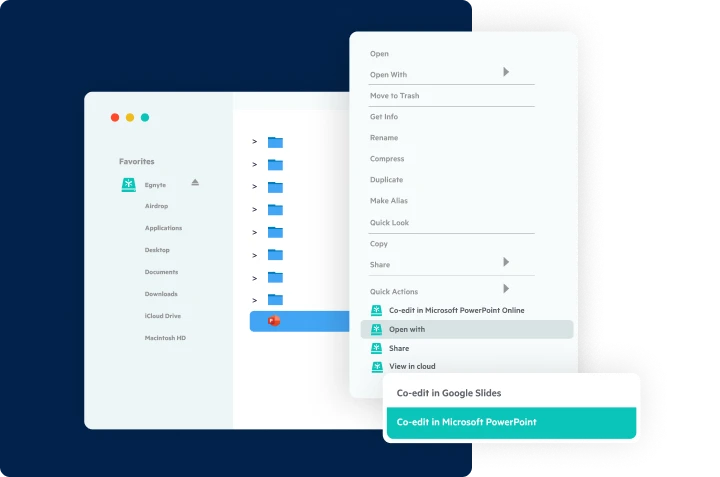This screenshot has width=720, height=477.
Task: Eject the Egnyte drive
Action: [195, 182]
